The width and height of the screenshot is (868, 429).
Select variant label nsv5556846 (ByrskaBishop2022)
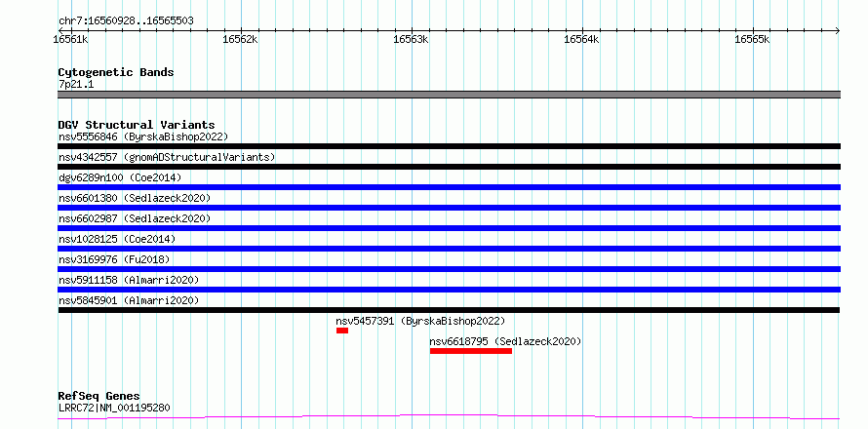tap(142, 136)
